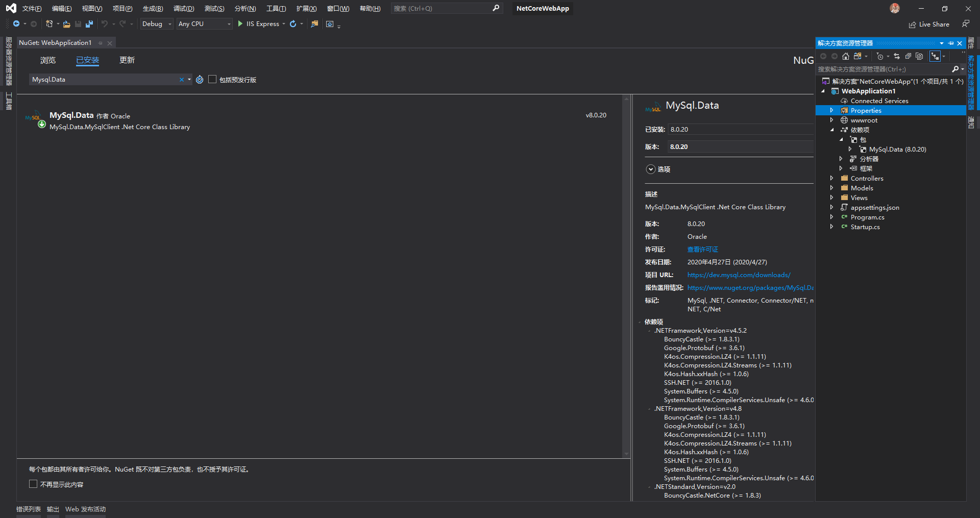The image size is (980, 518).
Task: Click the Save All toolbar icon
Action: point(89,24)
